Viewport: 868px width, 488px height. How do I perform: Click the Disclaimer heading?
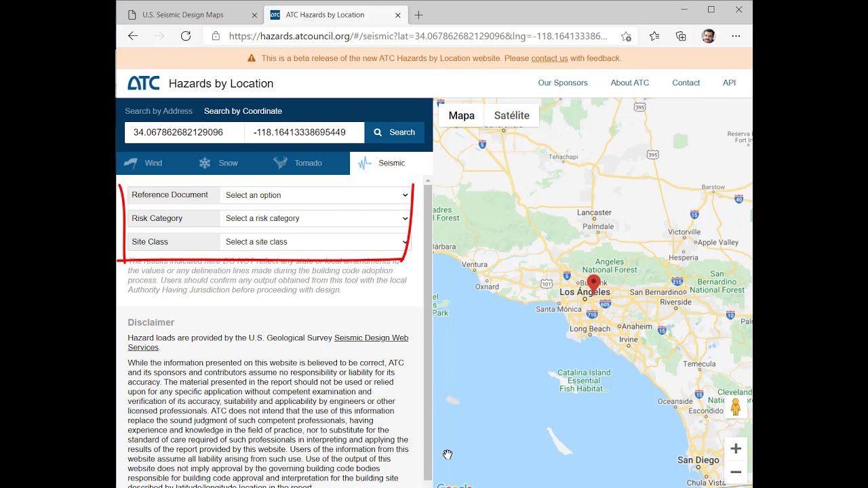(151, 323)
